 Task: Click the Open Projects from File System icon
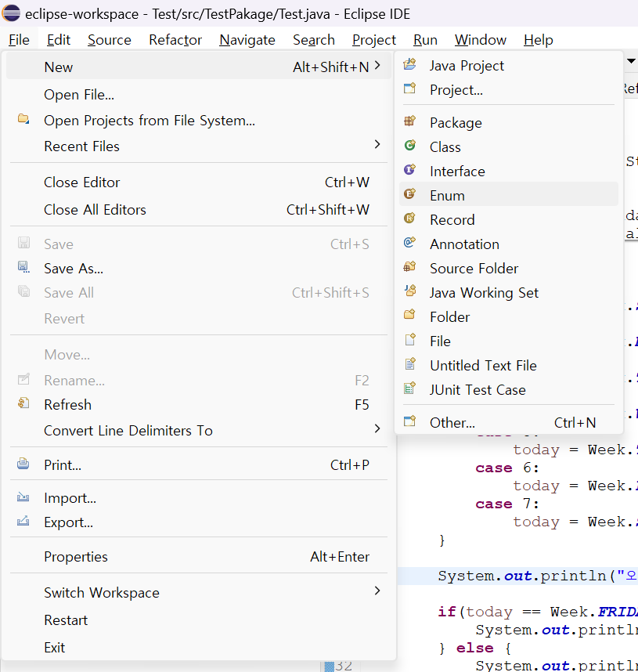point(23,119)
